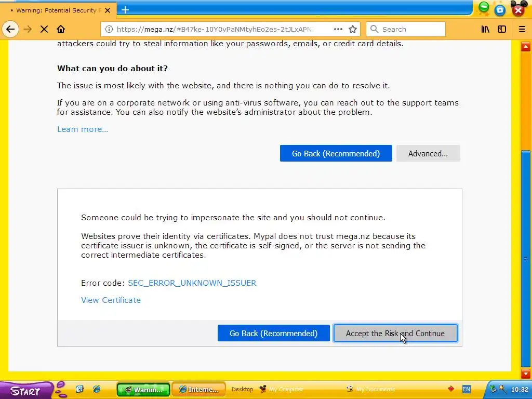Open a new tab with the plus button
532x399 pixels.
[x=125, y=10]
